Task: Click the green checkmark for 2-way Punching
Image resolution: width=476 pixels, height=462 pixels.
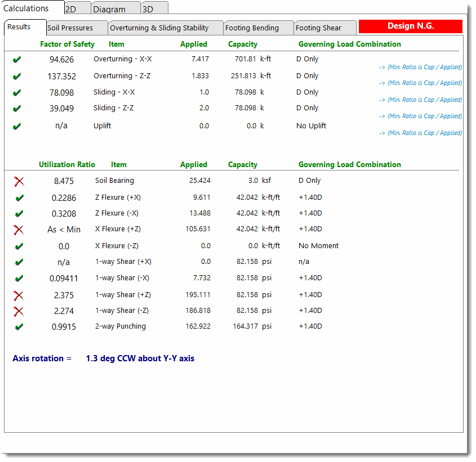Action: point(19,326)
